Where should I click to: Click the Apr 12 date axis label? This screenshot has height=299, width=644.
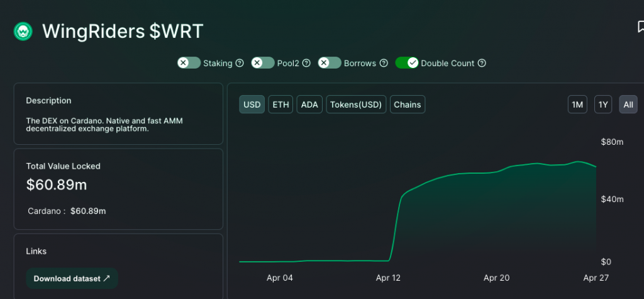pyautogui.click(x=388, y=278)
